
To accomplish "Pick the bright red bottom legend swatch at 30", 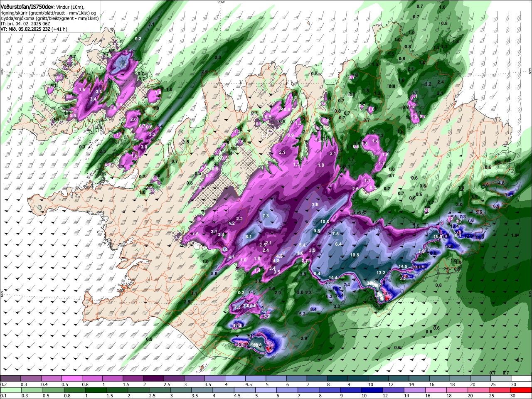I will tap(521, 390).
